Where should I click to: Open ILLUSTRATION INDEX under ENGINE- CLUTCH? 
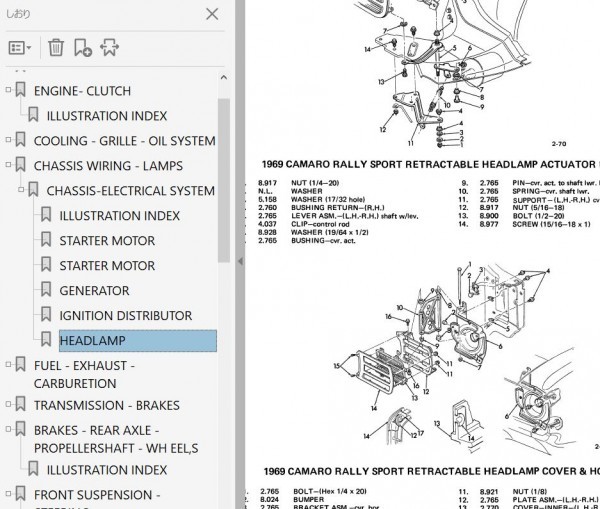pyautogui.click(x=107, y=116)
